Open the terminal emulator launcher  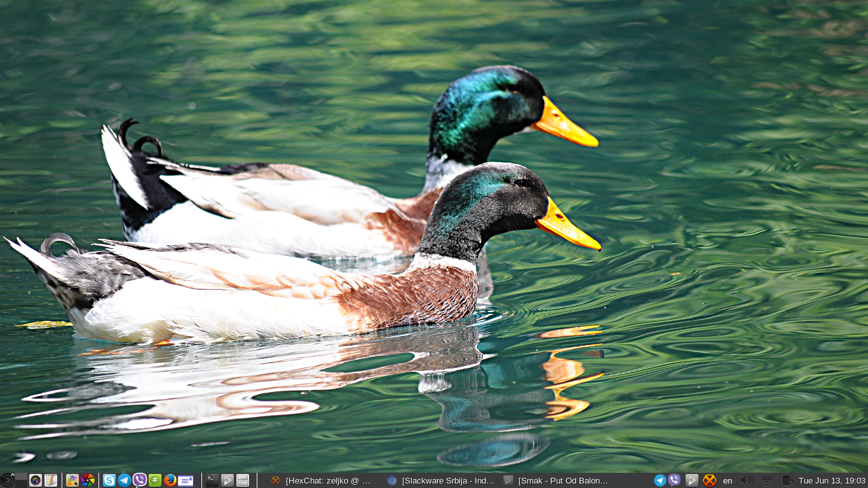[212, 480]
